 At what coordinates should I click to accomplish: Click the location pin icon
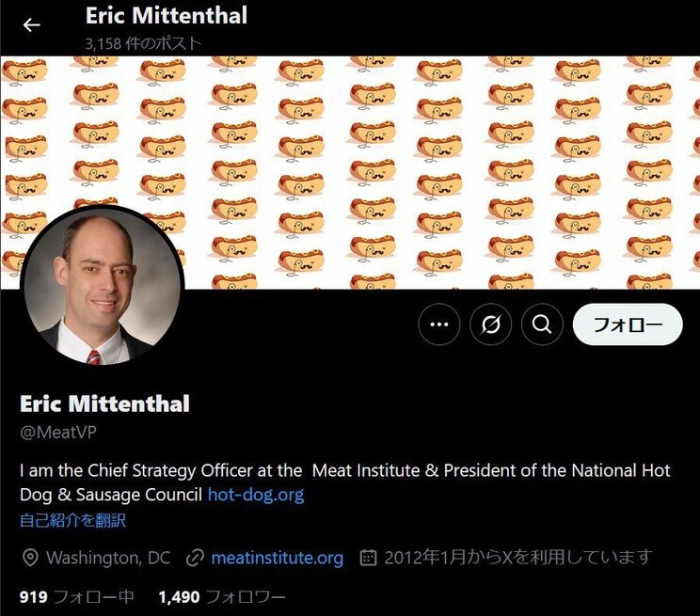30,558
